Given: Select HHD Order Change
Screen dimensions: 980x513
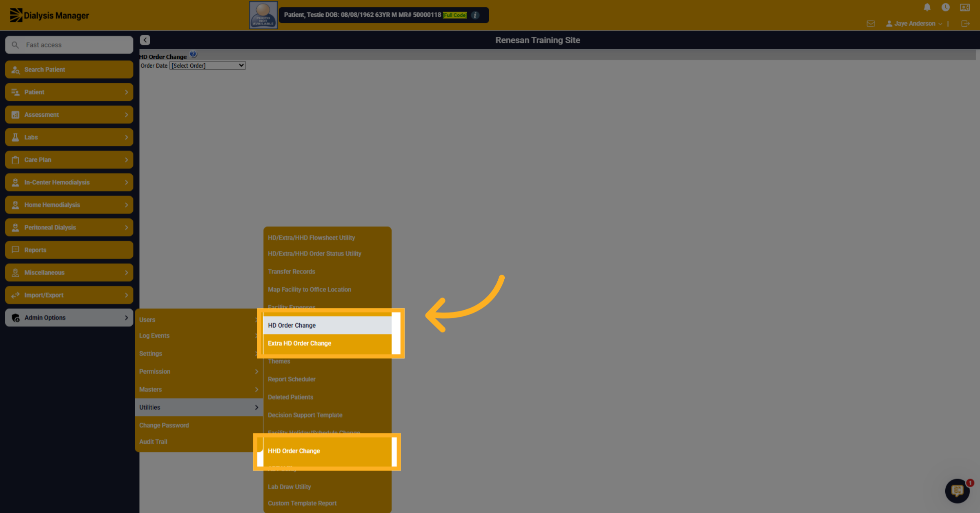Looking at the screenshot, I should [x=327, y=451].
